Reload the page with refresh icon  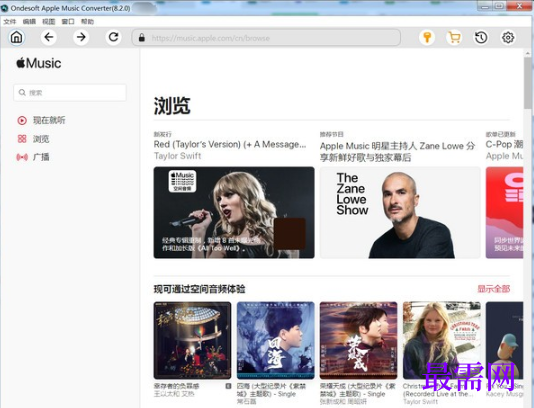coord(113,37)
